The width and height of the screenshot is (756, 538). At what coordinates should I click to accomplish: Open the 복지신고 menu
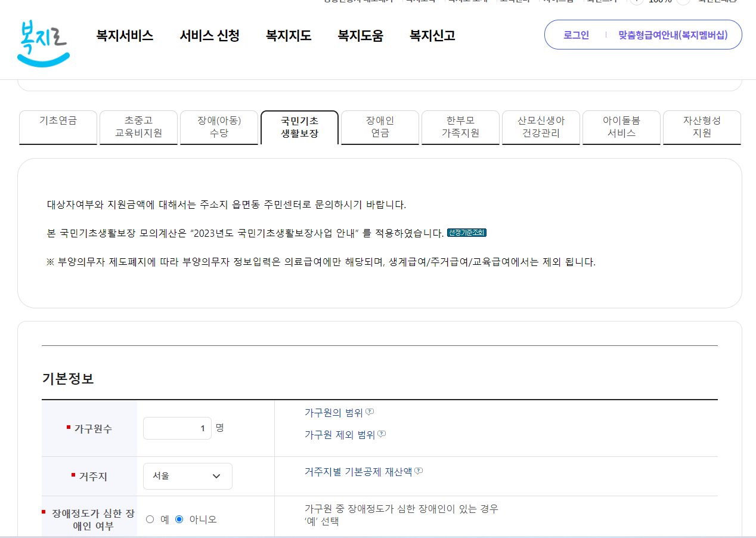(431, 36)
